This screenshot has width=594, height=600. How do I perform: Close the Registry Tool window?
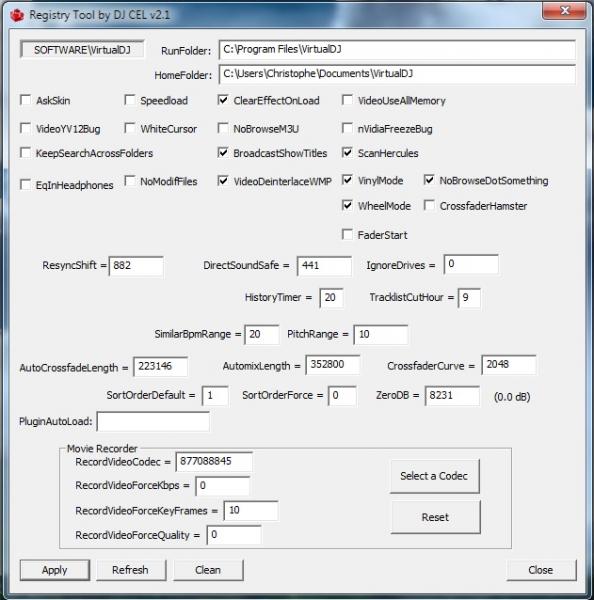(x=564, y=11)
